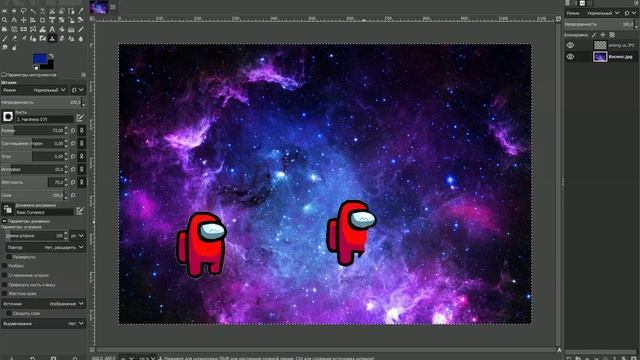Screen dimensions: 640x360
Task: Reset Размер to brush default
Action: (x=73, y=131)
